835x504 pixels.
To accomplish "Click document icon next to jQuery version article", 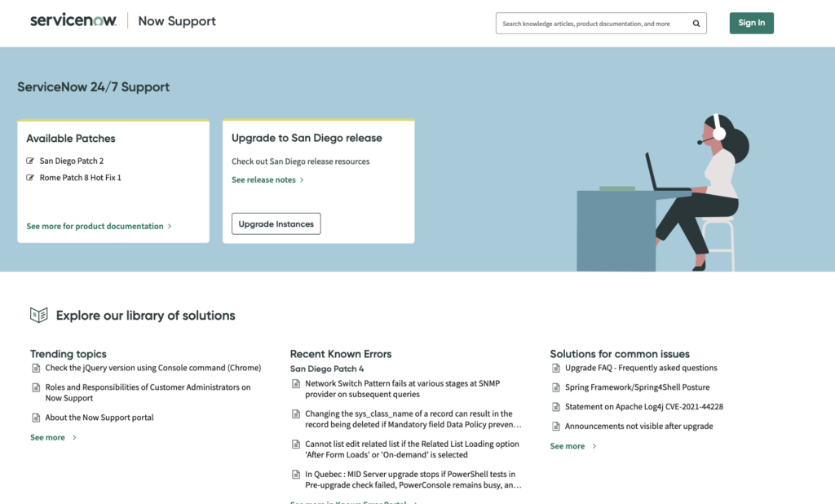I will click(x=36, y=368).
